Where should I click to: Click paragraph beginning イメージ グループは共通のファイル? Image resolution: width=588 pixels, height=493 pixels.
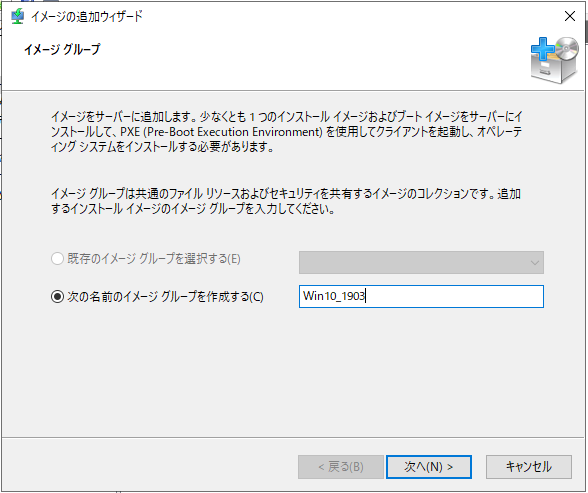pos(286,201)
